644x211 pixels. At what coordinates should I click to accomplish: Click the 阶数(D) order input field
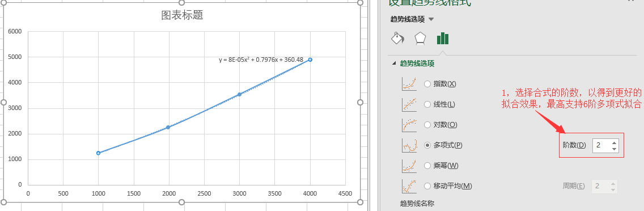[601, 145]
